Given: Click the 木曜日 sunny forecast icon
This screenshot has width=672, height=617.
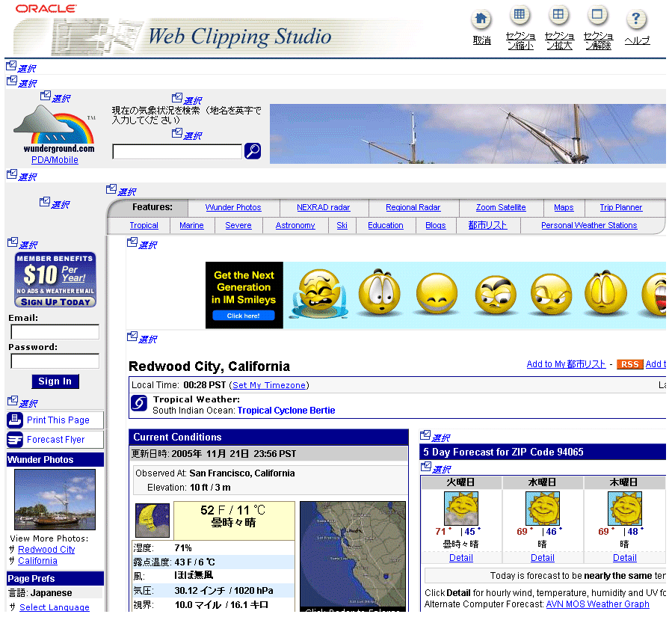Looking at the screenshot, I should coord(625,509).
